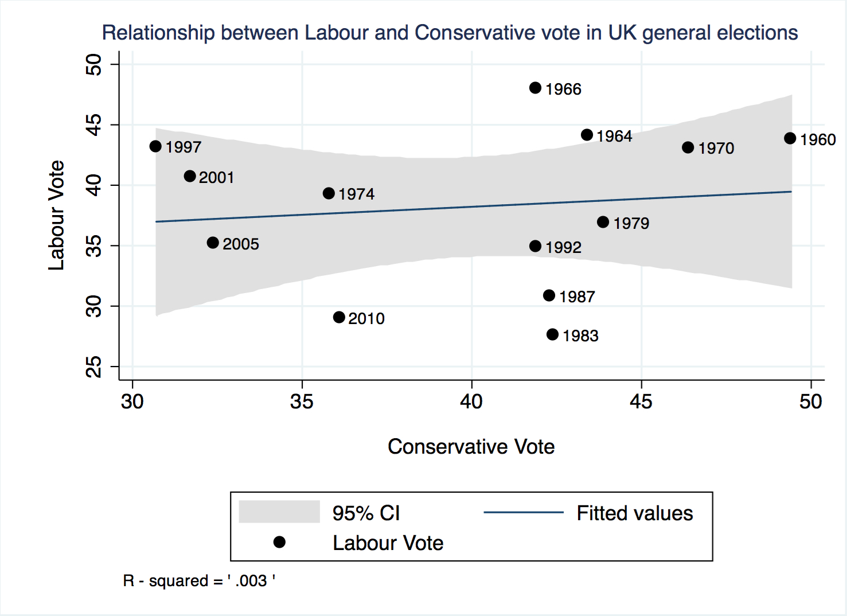
Task: Select the 2005 data point marker
Action: [x=213, y=243]
